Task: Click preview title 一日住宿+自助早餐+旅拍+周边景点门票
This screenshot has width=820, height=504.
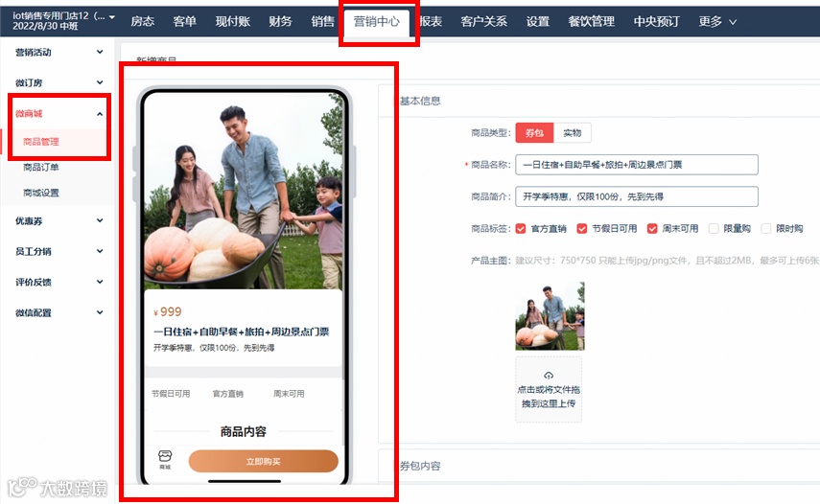Action: click(241, 332)
